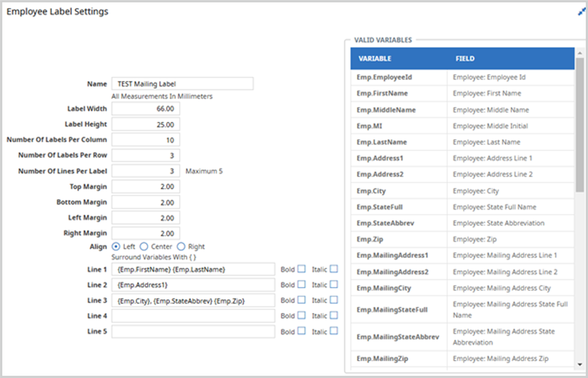The image size is (588, 378).
Task: Check Bold for Line 4
Action: pyautogui.click(x=301, y=315)
